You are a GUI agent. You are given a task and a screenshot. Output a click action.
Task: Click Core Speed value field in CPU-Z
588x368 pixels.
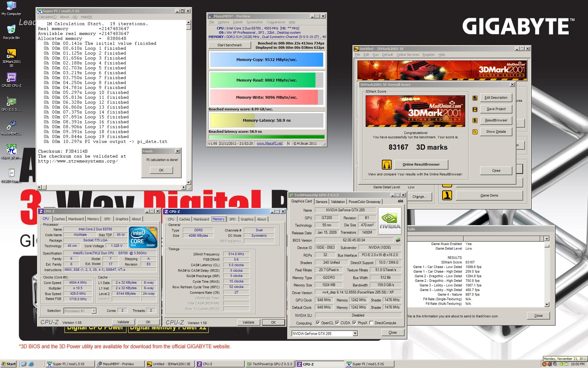(x=78, y=283)
